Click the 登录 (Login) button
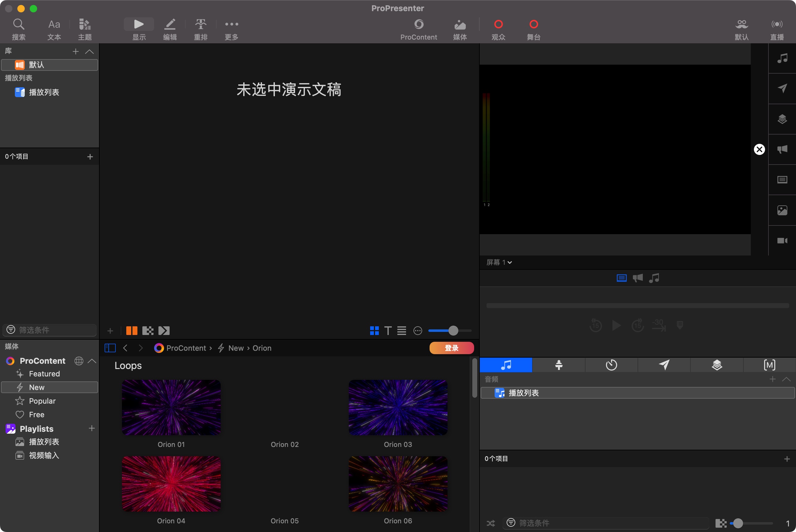Image resolution: width=796 pixels, height=532 pixels. coord(452,348)
